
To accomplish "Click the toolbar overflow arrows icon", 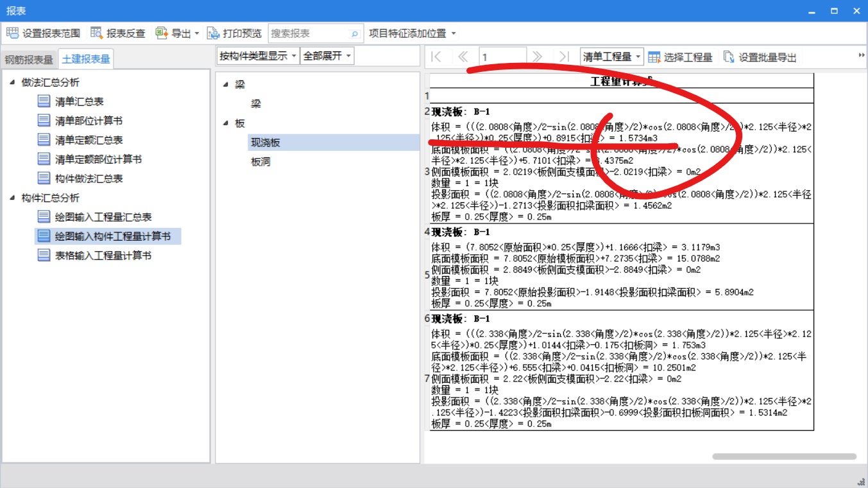I will point(861,56).
